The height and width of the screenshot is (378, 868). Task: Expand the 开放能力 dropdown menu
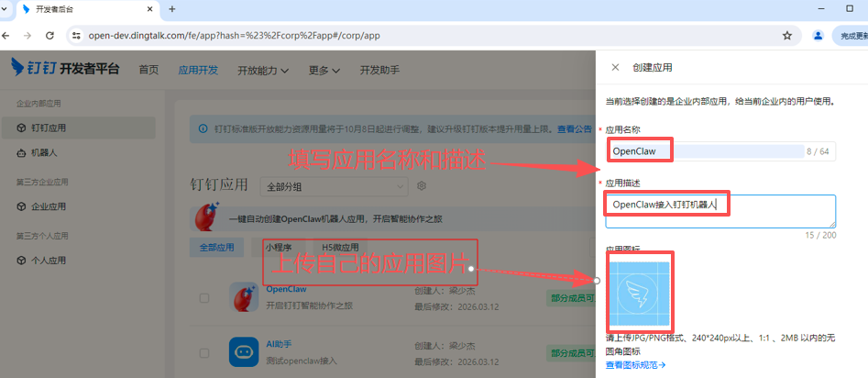[263, 71]
